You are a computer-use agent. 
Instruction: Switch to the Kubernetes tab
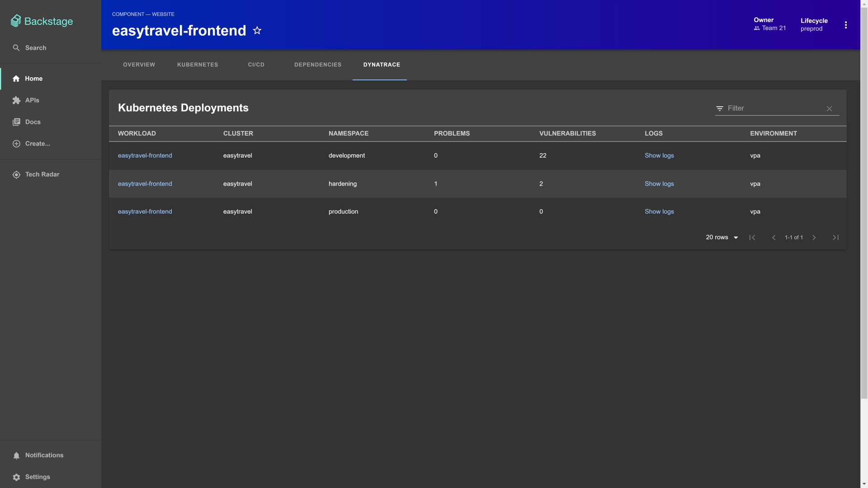(x=198, y=65)
